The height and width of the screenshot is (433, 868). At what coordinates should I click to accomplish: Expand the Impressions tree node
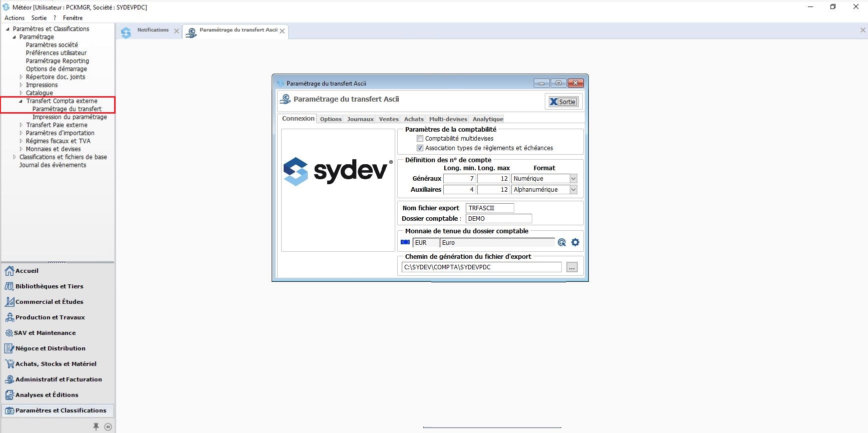point(21,85)
